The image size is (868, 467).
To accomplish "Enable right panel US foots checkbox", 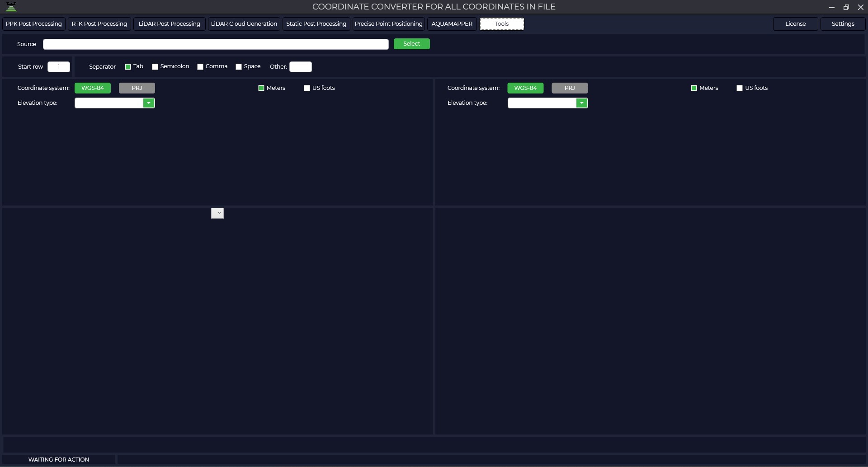I will click(x=740, y=88).
